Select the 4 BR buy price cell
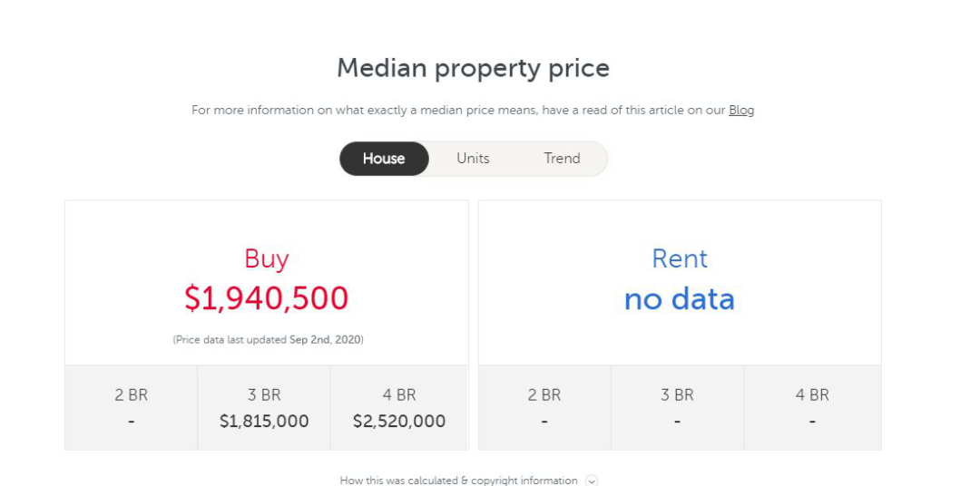Image resolution: width=980 pixels, height=486 pixels. [x=398, y=407]
